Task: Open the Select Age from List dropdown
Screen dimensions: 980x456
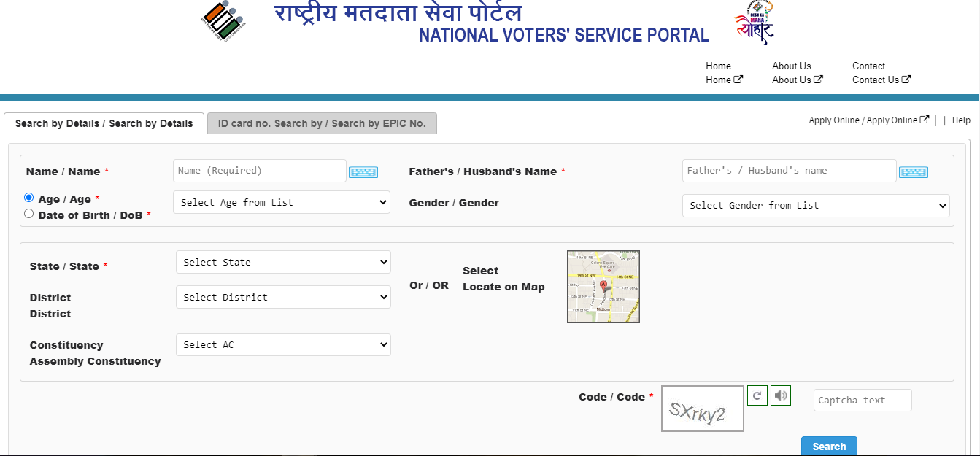Action: [282, 202]
